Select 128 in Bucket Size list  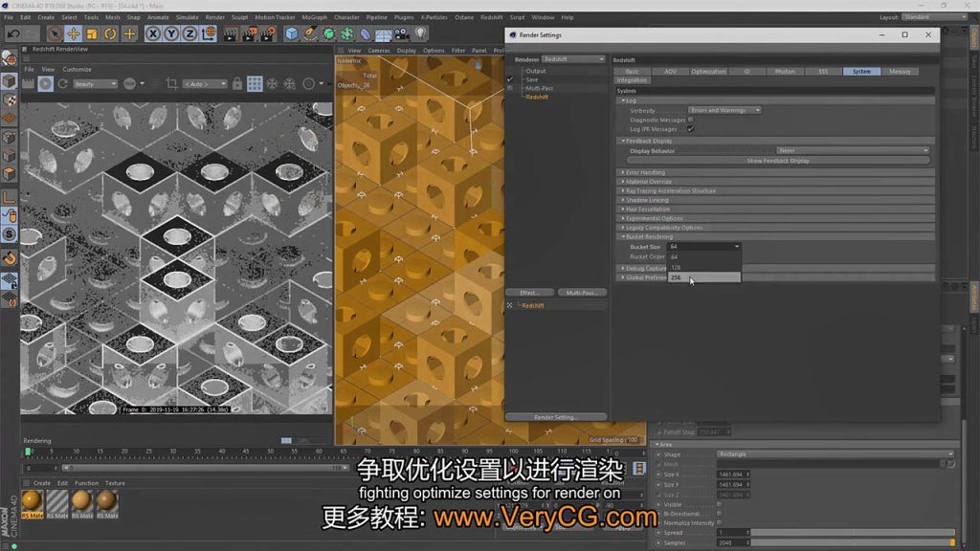pyautogui.click(x=703, y=268)
